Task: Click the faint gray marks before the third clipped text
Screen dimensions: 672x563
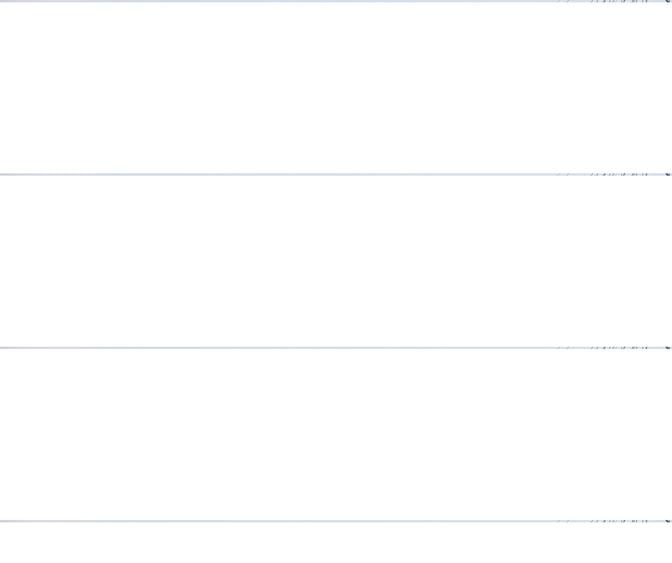Action: [563, 348]
